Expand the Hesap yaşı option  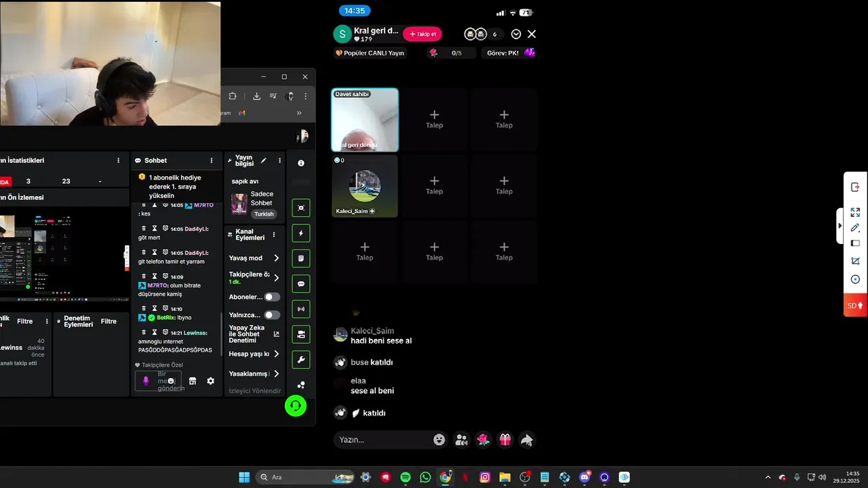pos(276,354)
